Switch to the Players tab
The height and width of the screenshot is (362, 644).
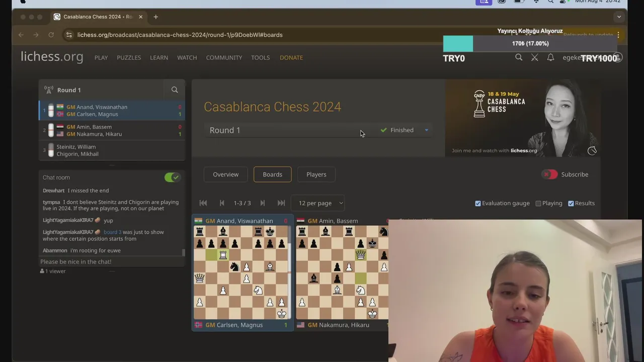(316, 174)
